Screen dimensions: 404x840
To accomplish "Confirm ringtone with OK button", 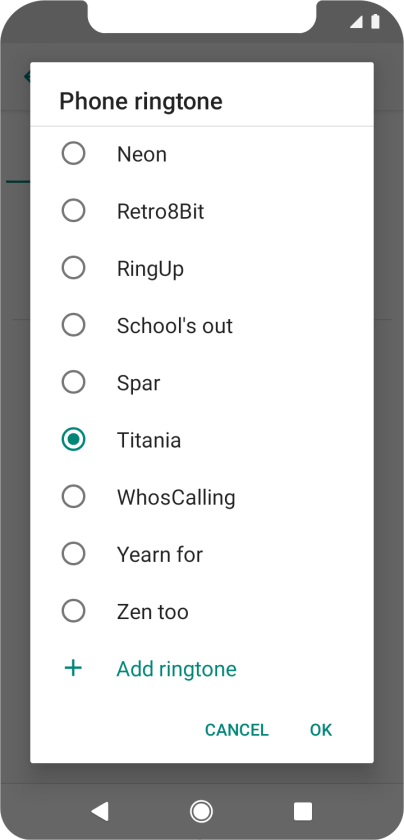I will (x=321, y=730).
